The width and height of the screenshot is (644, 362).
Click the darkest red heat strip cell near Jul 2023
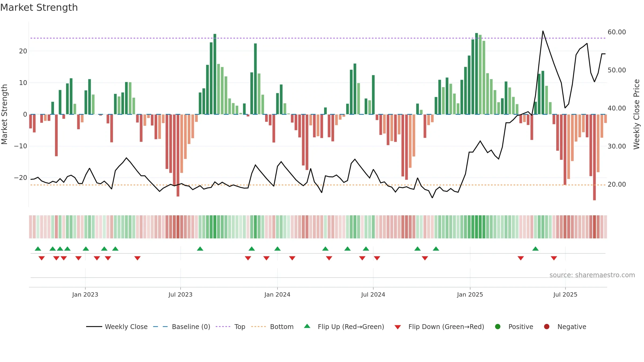pos(178,227)
